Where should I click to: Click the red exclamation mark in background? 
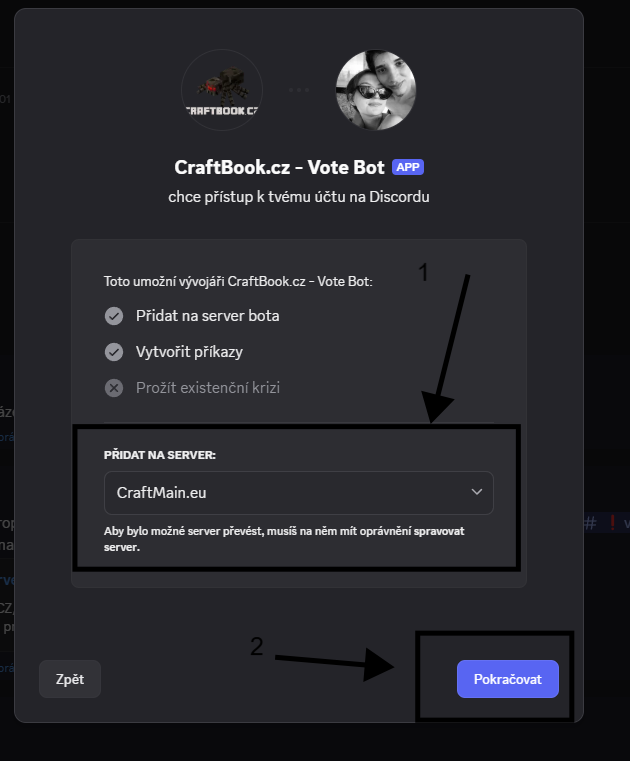click(x=611, y=522)
